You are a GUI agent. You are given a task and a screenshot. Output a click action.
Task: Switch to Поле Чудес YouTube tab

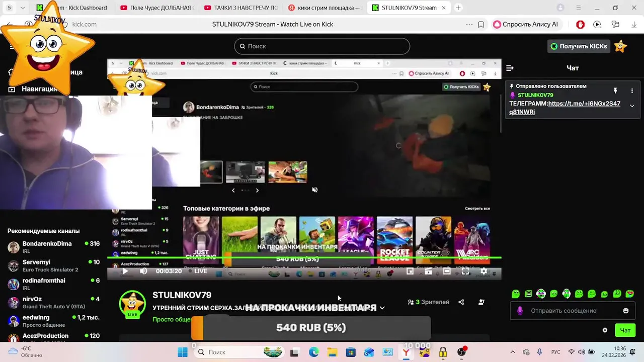pyautogui.click(x=157, y=8)
